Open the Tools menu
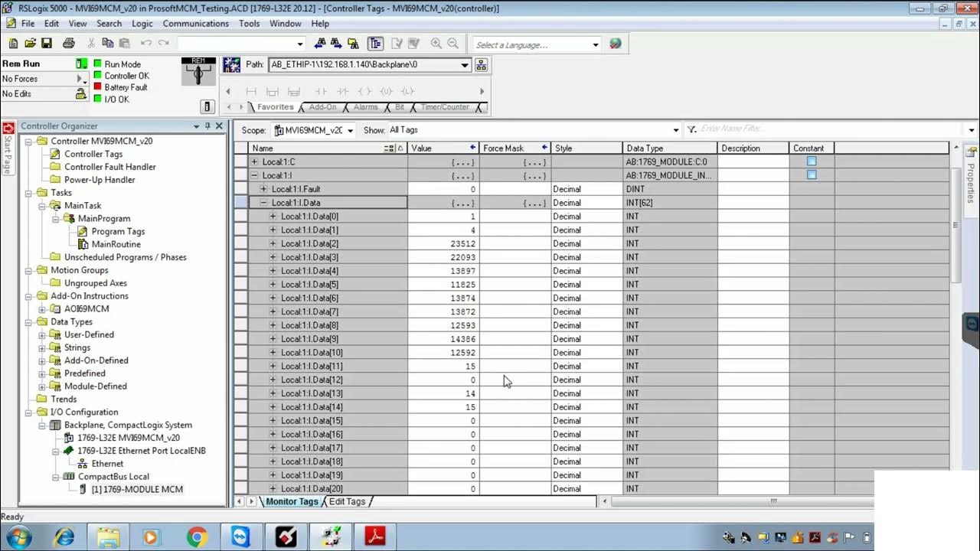 250,24
